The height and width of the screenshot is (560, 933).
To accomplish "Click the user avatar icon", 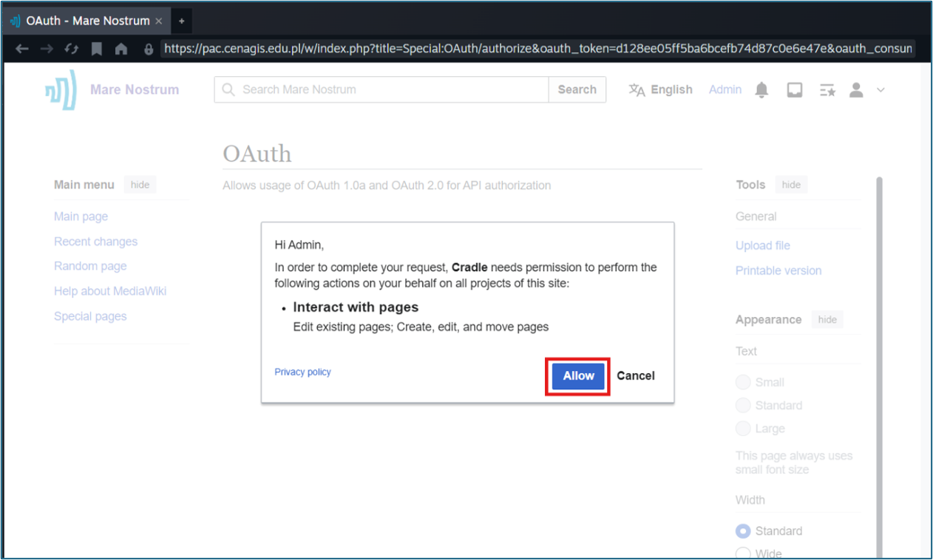I will [x=856, y=89].
